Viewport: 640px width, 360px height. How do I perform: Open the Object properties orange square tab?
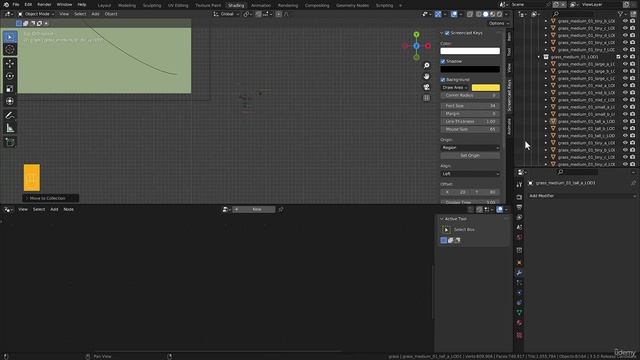click(x=519, y=262)
